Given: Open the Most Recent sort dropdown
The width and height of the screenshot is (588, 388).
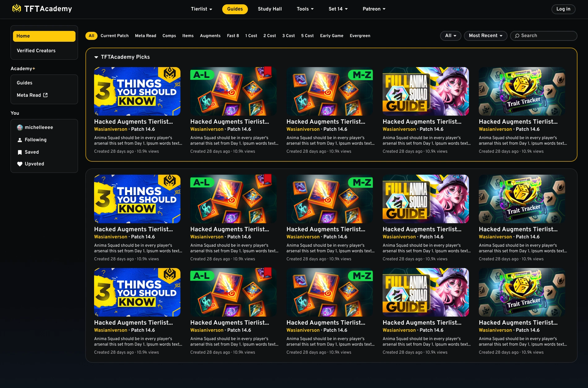Looking at the screenshot, I should coord(485,36).
